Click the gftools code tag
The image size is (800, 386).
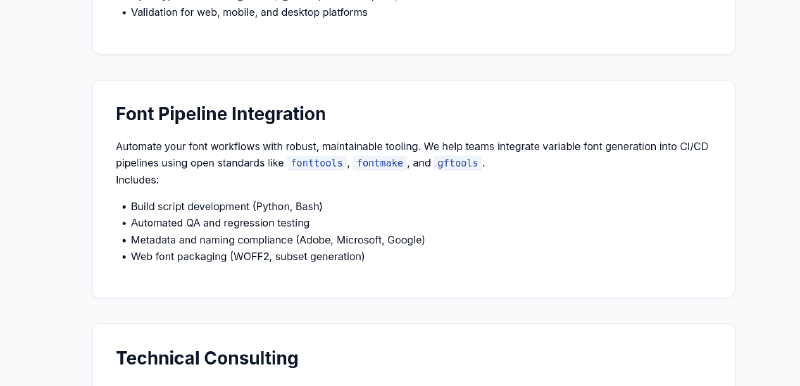tap(458, 163)
